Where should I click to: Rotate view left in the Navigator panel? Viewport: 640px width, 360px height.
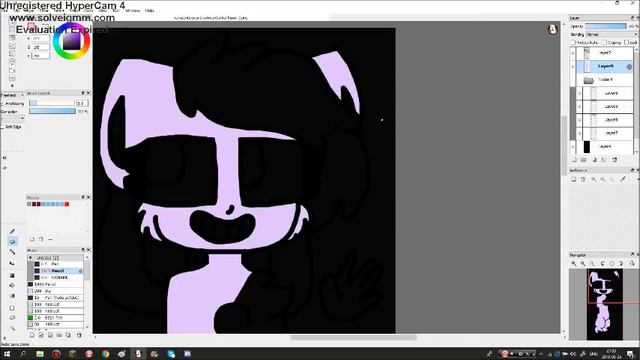tap(603, 264)
